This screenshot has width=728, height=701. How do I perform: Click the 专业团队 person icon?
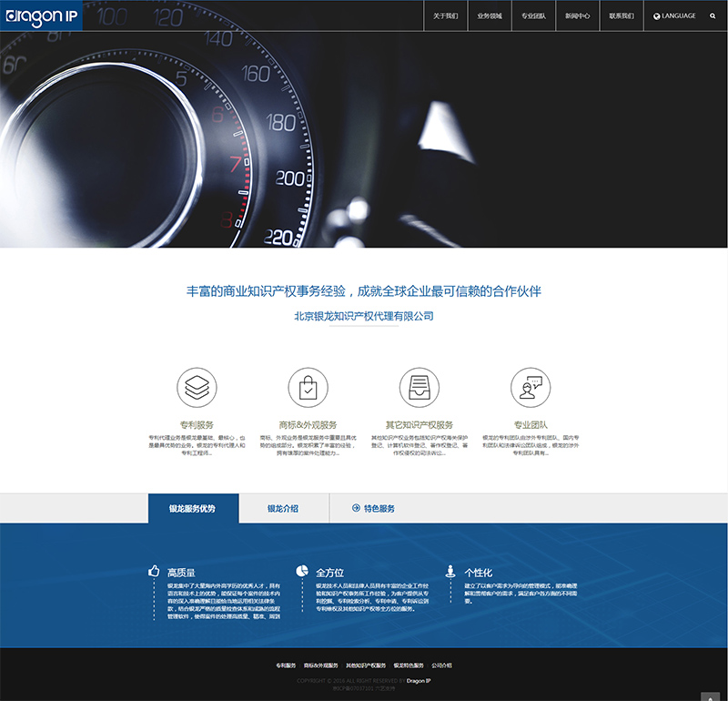531,388
